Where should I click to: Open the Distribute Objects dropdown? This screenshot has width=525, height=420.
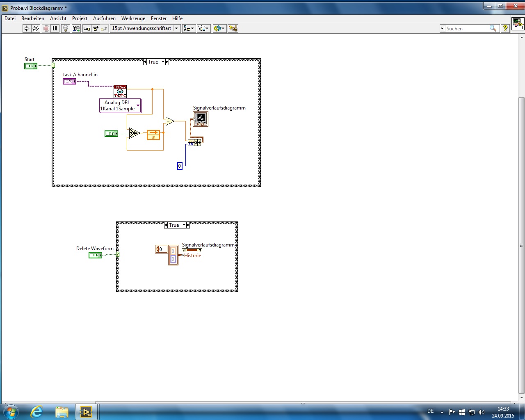(204, 28)
